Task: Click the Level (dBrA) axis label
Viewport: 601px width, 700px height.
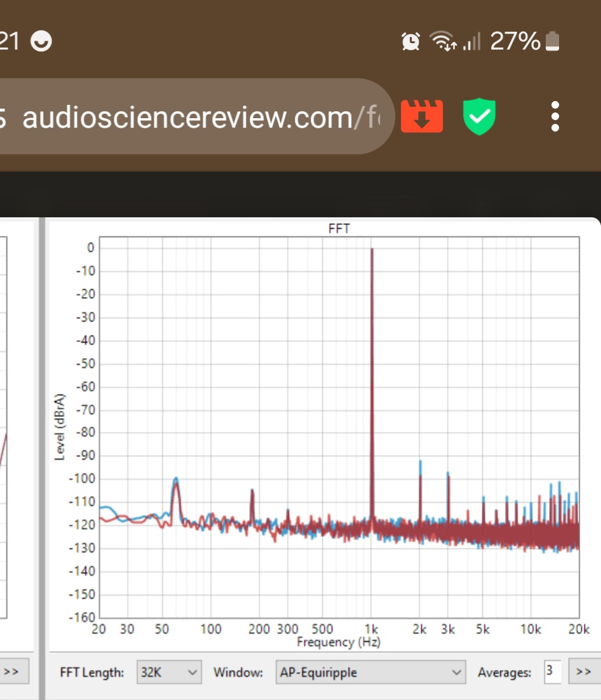Action: pos(59,427)
